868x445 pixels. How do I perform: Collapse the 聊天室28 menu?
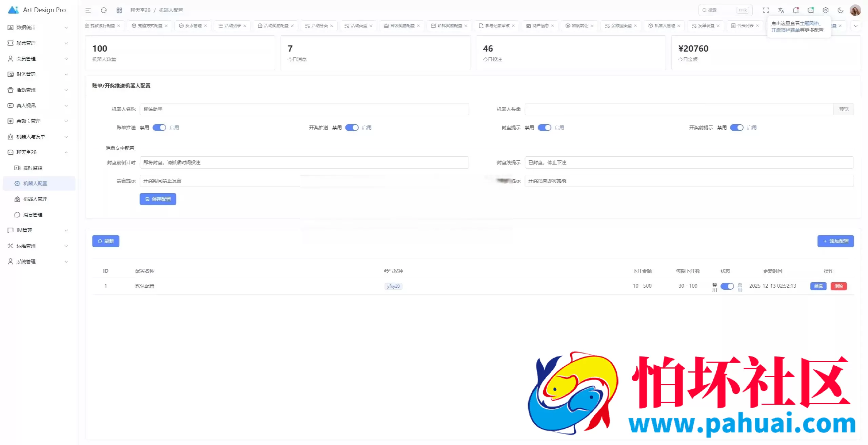pos(39,152)
